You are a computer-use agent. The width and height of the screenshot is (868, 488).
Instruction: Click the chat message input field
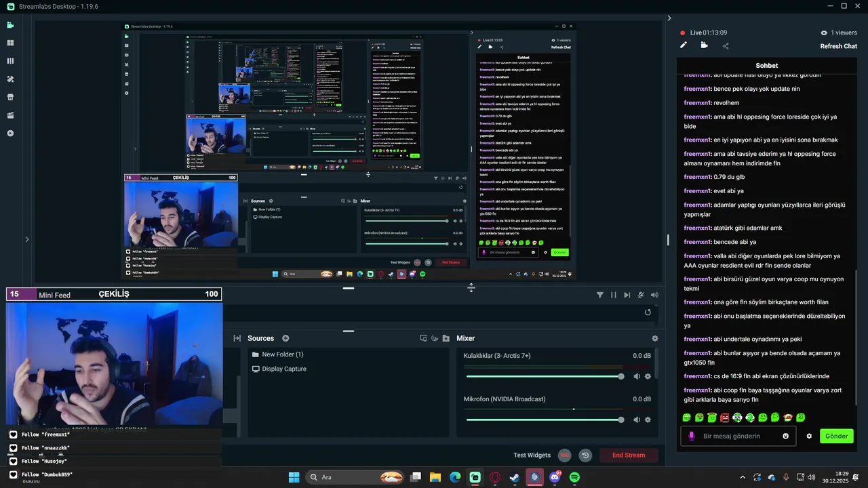tap(737, 436)
